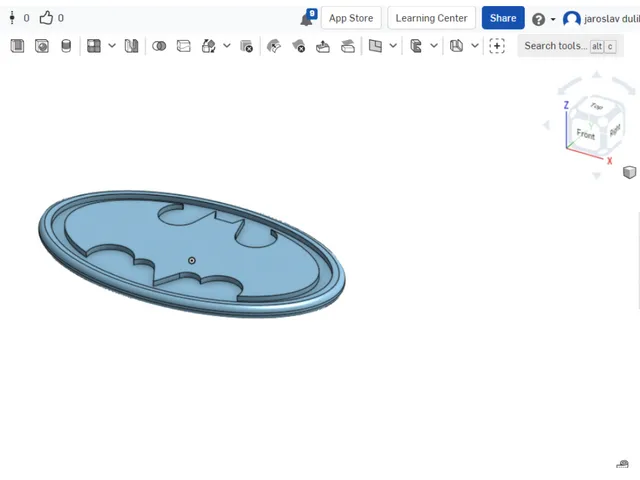640x480 pixels.
Task: Open the App Store button
Action: point(351,18)
